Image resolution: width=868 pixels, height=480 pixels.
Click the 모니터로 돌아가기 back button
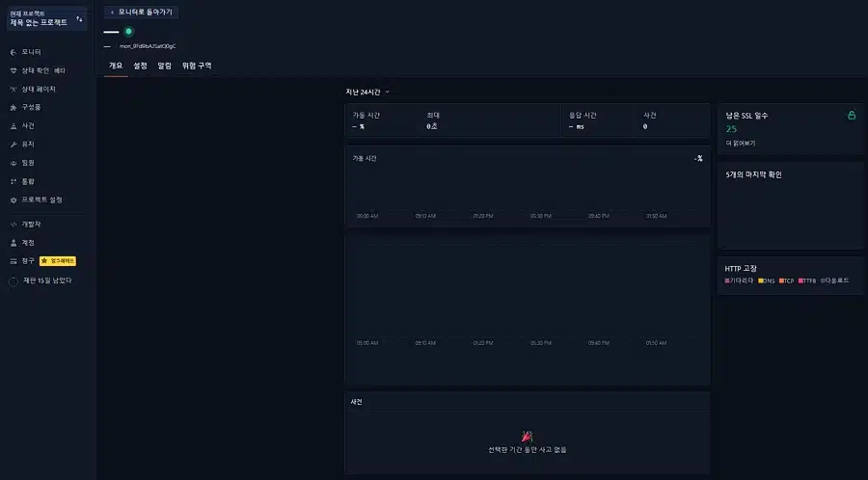tap(141, 13)
